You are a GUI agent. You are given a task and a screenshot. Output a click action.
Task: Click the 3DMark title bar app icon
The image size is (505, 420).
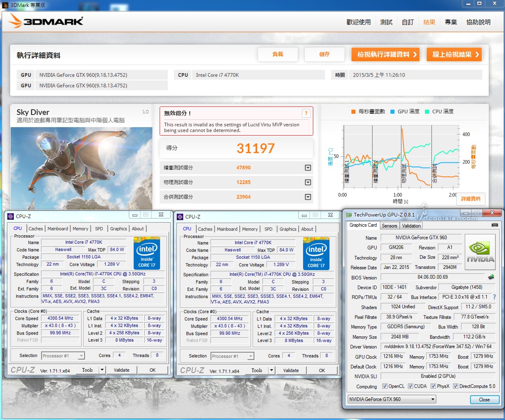click(5, 5)
